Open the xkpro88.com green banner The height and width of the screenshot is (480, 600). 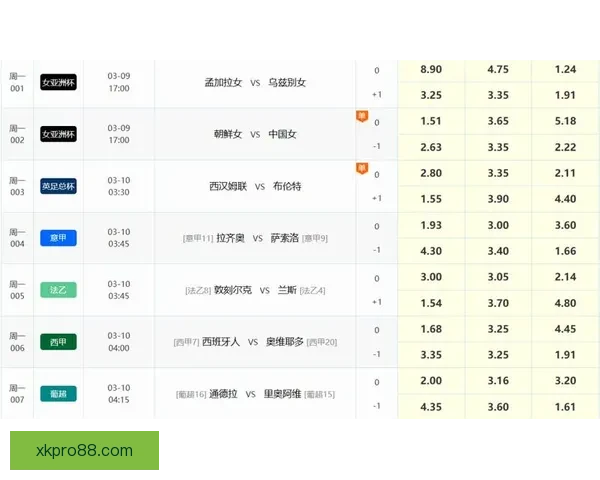[84, 451]
